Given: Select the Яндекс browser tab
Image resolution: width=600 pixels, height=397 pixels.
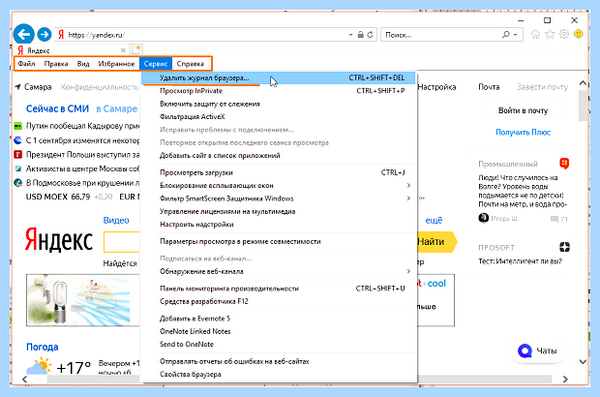Looking at the screenshot, I should [x=71, y=50].
